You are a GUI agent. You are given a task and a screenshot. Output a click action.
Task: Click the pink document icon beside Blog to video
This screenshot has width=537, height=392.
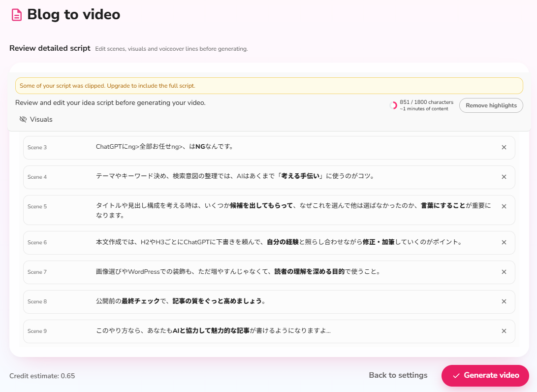click(16, 15)
